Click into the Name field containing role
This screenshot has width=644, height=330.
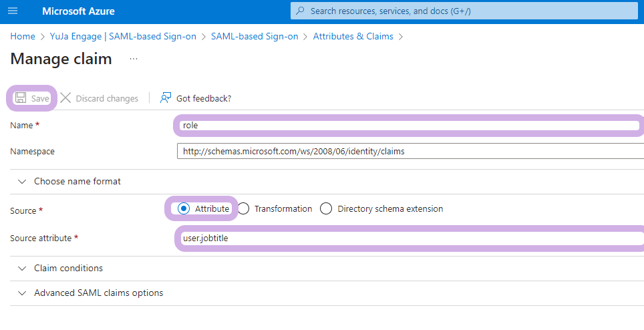[x=408, y=125]
